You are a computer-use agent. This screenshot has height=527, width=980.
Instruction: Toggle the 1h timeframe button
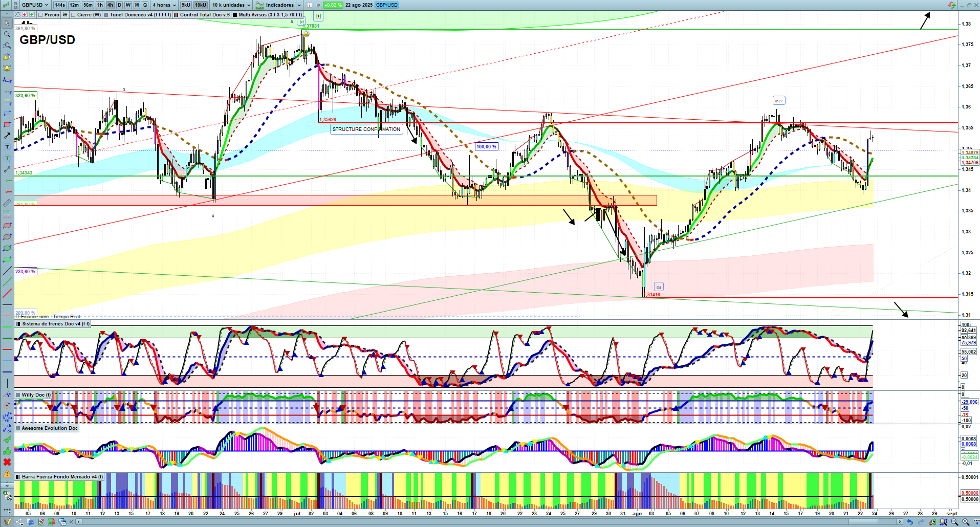pyautogui.click(x=100, y=5)
